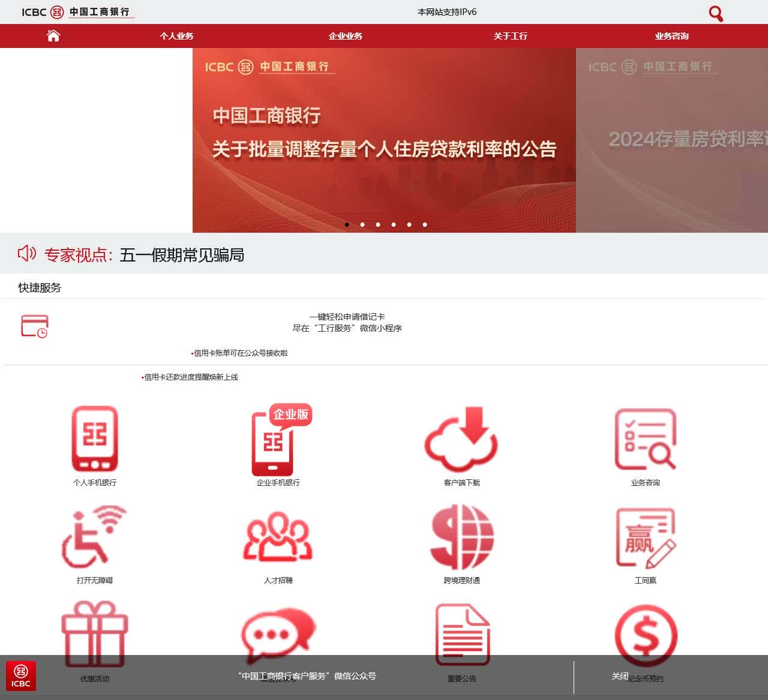Viewport: 768px width, 700px height.
Task: Click the 跨境理财通 dollar globe icon
Action: coord(462,537)
